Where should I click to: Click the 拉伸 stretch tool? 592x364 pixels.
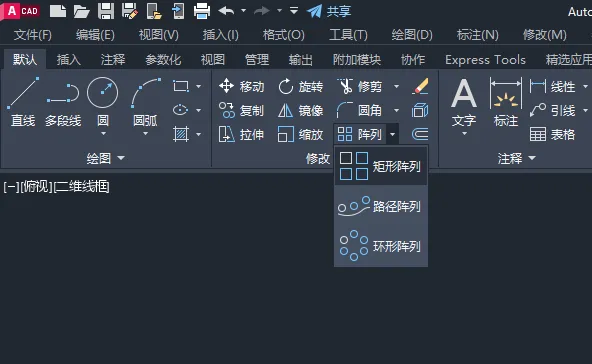(x=242, y=134)
